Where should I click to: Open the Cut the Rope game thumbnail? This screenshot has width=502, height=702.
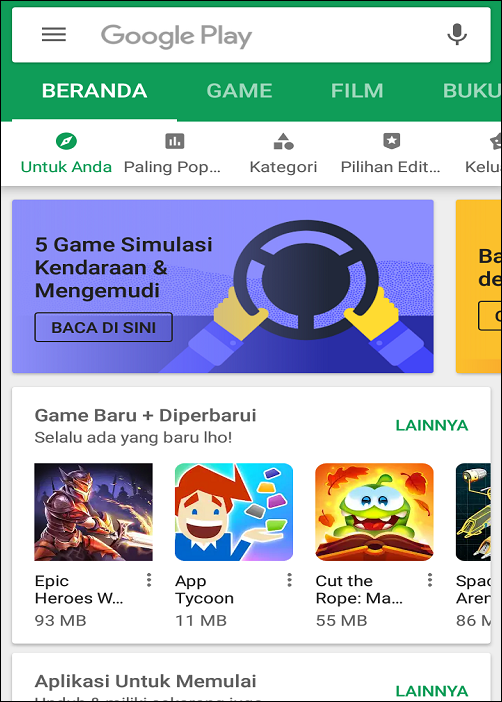click(374, 512)
